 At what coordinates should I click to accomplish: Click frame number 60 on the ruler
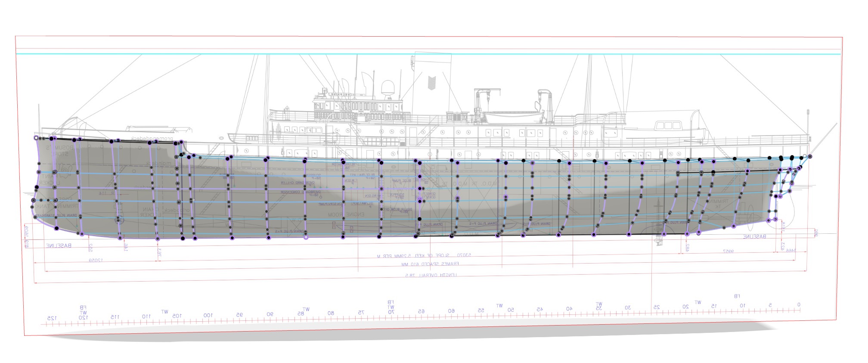[x=451, y=311]
